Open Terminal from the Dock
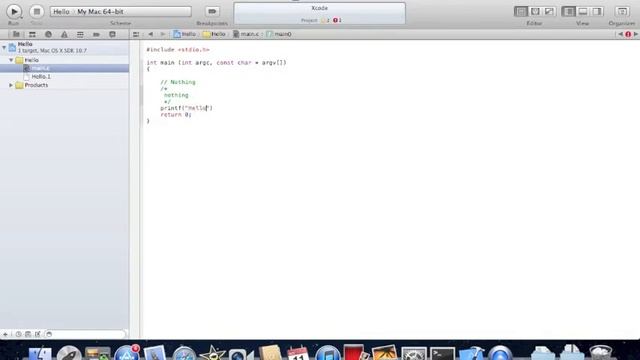The image size is (640, 360). [x=442, y=353]
